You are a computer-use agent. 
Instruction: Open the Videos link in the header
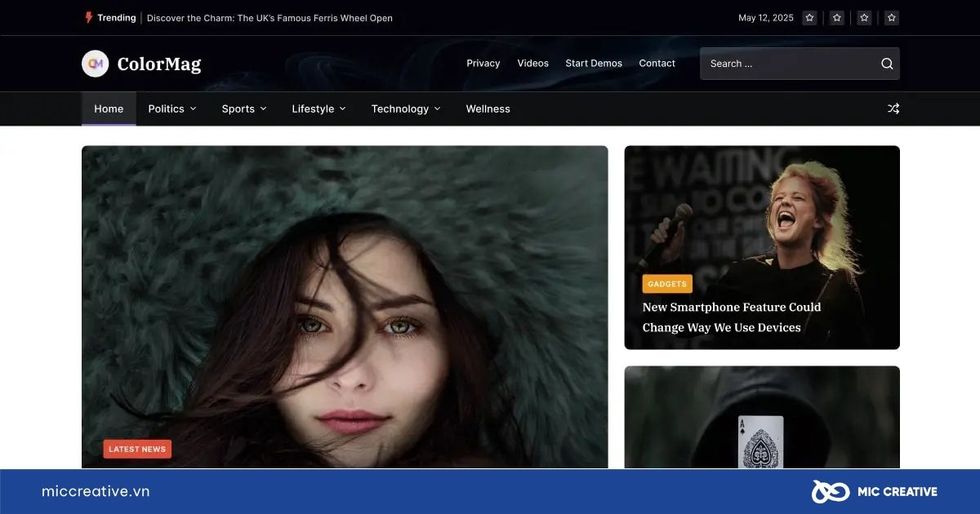tap(533, 64)
